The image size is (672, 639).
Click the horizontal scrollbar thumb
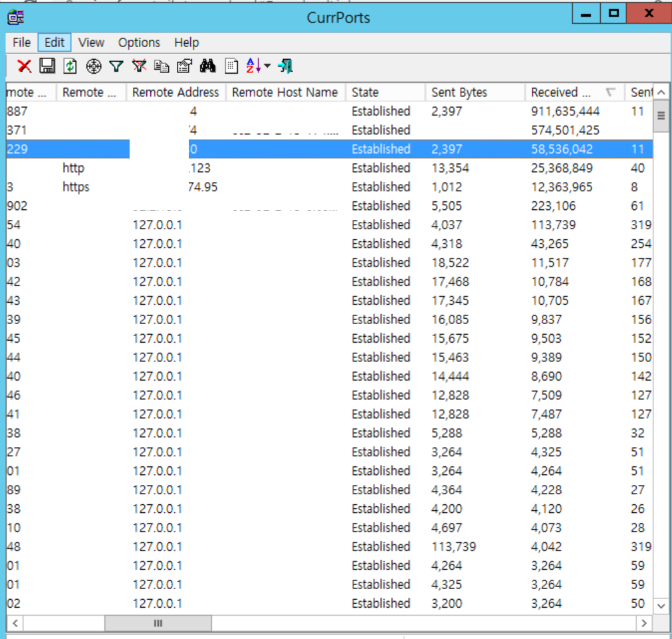point(158,623)
